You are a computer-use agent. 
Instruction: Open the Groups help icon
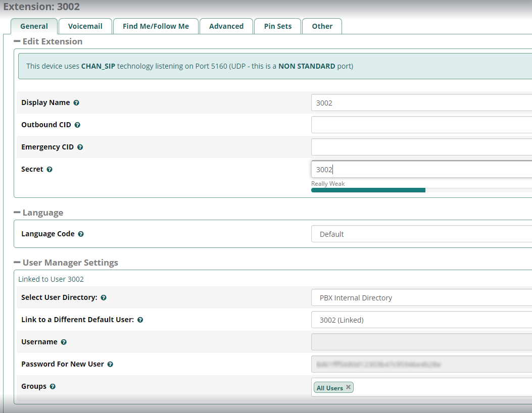(x=53, y=387)
